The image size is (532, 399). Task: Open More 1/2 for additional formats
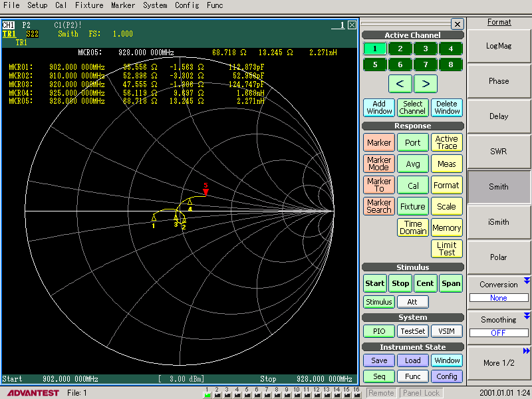pos(499,363)
